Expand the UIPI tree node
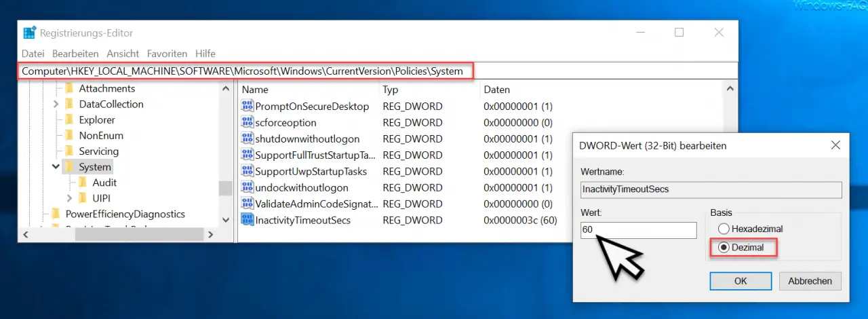Viewport: 868px width, 319px height. 69,198
